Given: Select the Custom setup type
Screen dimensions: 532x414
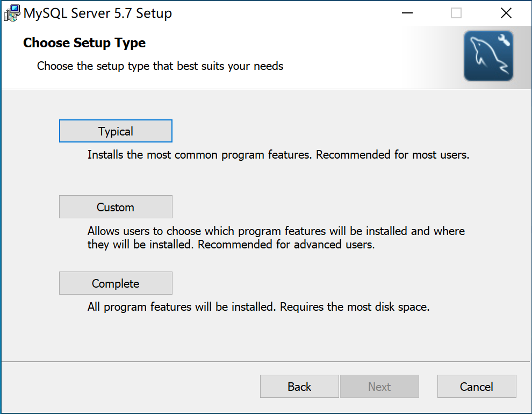Looking at the screenshot, I should tap(116, 207).
